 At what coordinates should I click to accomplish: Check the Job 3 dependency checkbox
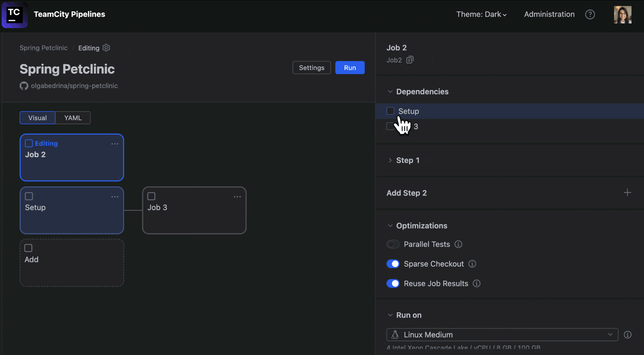(390, 126)
